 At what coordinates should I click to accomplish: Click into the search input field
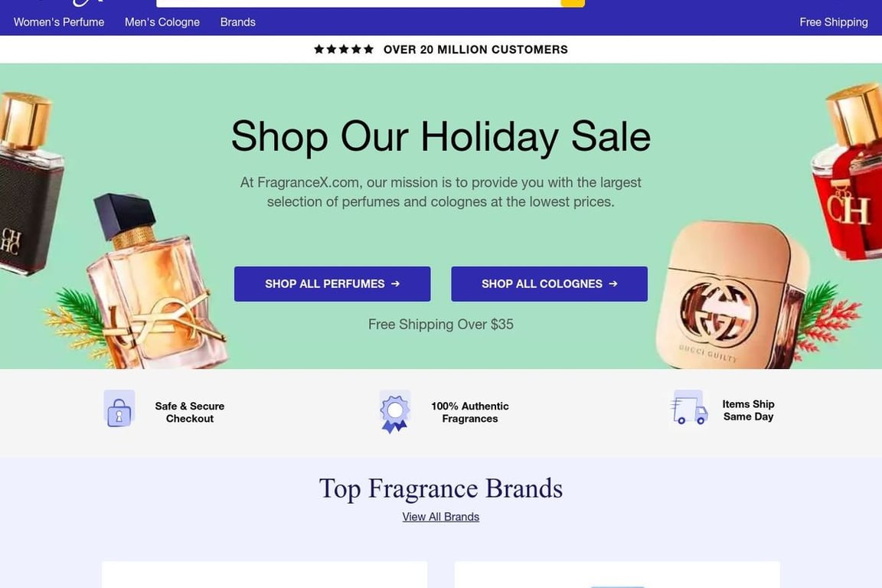(x=358, y=3)
